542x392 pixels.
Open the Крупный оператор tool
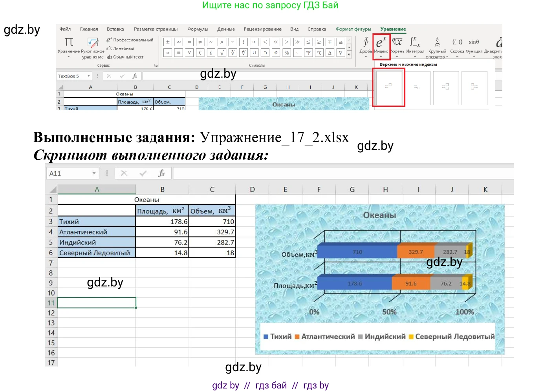point(437,46)
